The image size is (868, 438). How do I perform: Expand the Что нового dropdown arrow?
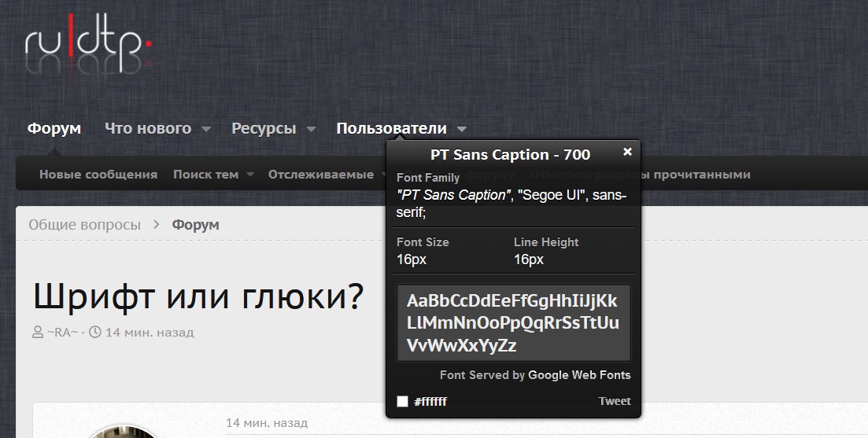(206, 130)
